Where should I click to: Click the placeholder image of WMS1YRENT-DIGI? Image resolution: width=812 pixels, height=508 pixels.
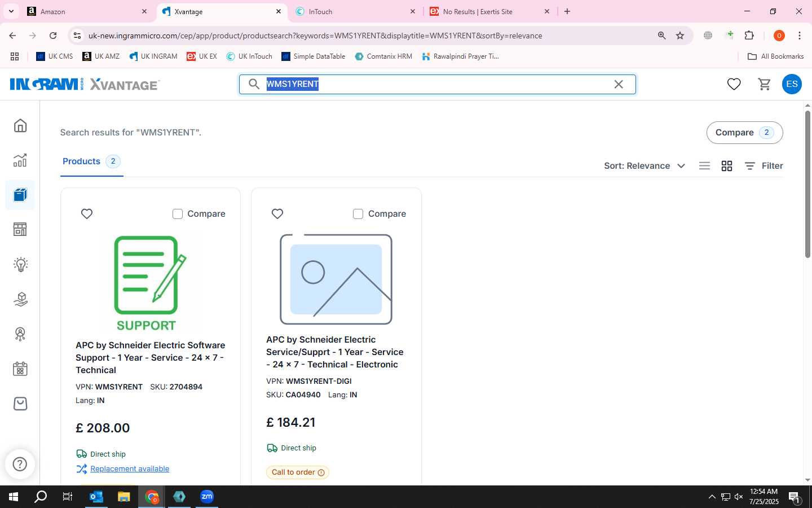pyautogui.click(x=336, y=279)
